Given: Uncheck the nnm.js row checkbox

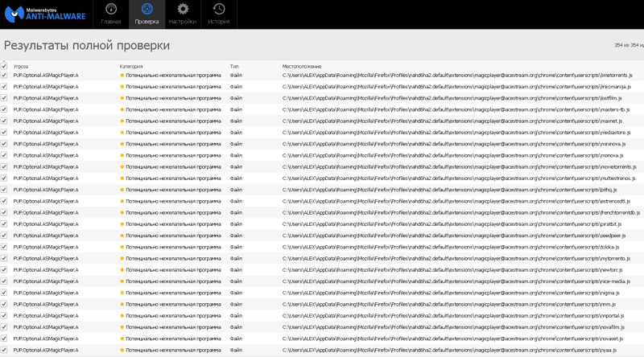Looking at the screenshot, I should (4, 304).
